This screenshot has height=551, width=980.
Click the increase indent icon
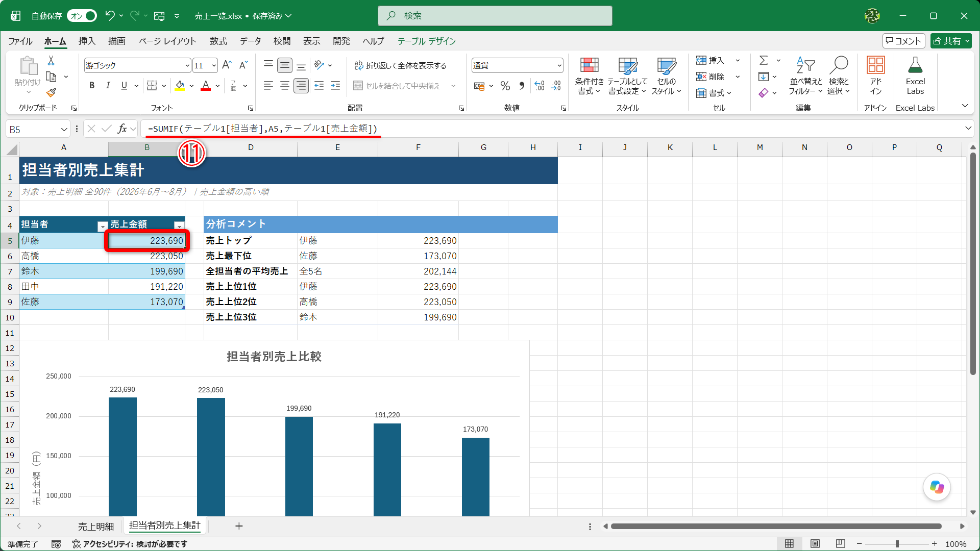click(335, 86)
